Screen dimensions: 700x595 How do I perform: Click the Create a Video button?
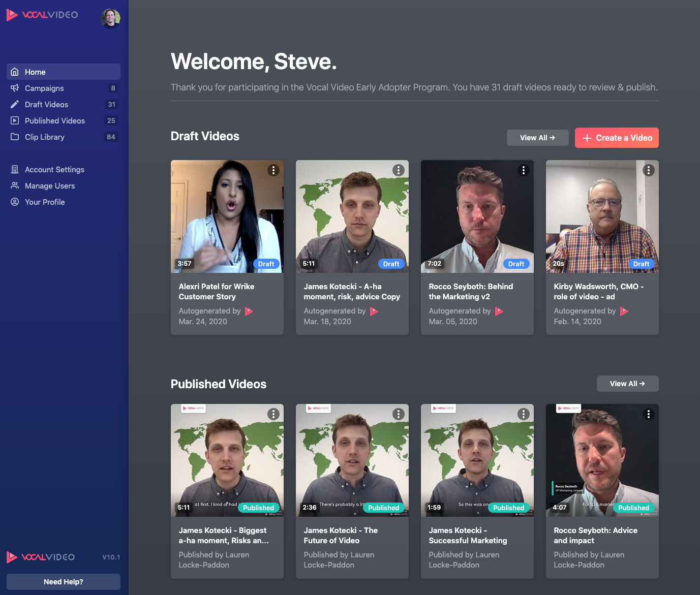coord(617,138)
